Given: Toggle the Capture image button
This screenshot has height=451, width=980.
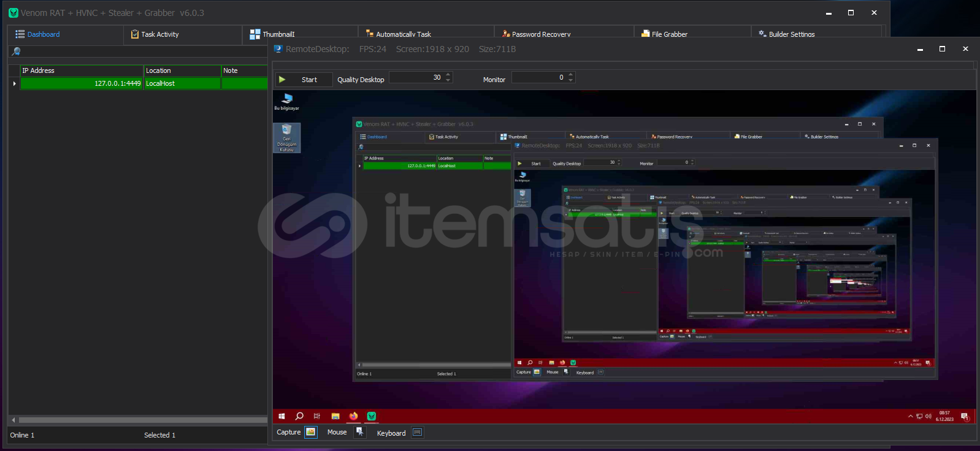Looking at the screenshot, I should coord(311,432).
